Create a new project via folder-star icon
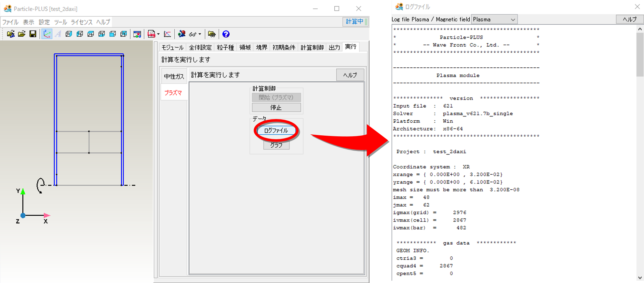This screenshot has width=644, height=283. 11,34
